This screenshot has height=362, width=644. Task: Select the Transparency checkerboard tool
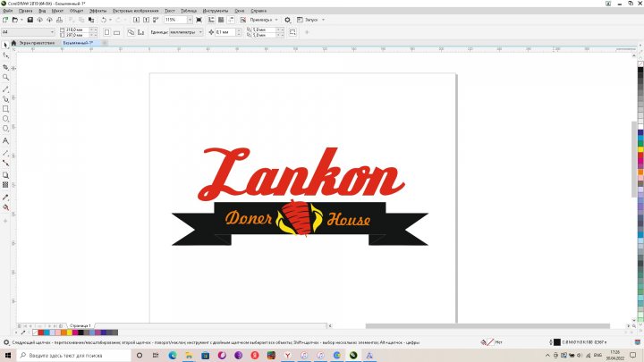(5, 185)
